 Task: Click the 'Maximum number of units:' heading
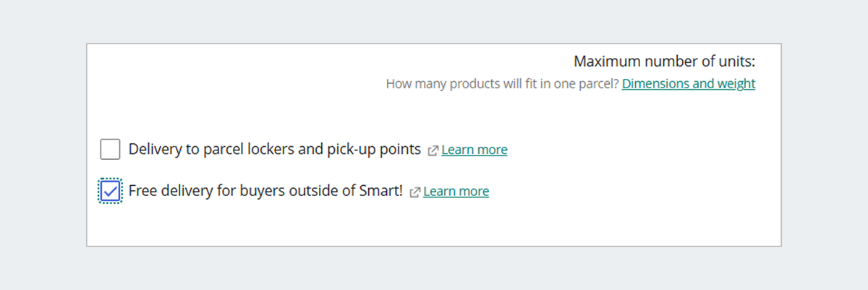tap(664, 61)
